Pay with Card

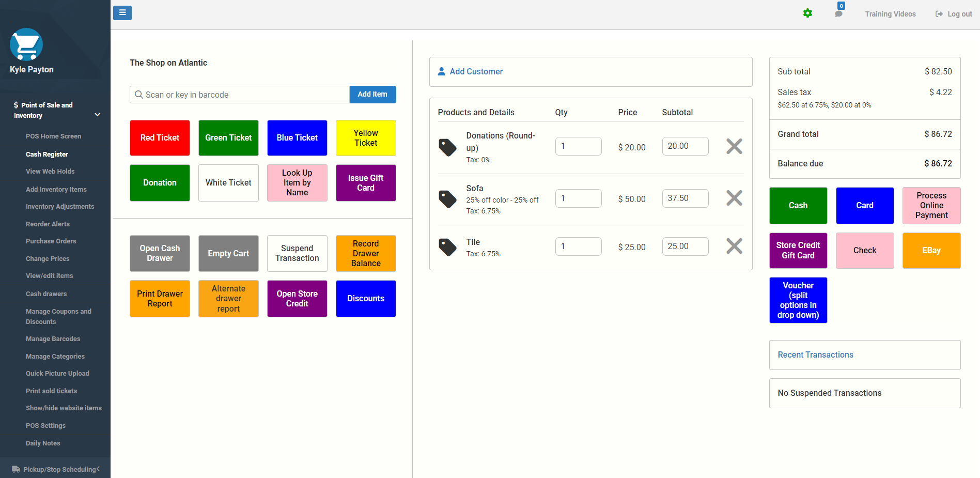(x=865, y=206)
